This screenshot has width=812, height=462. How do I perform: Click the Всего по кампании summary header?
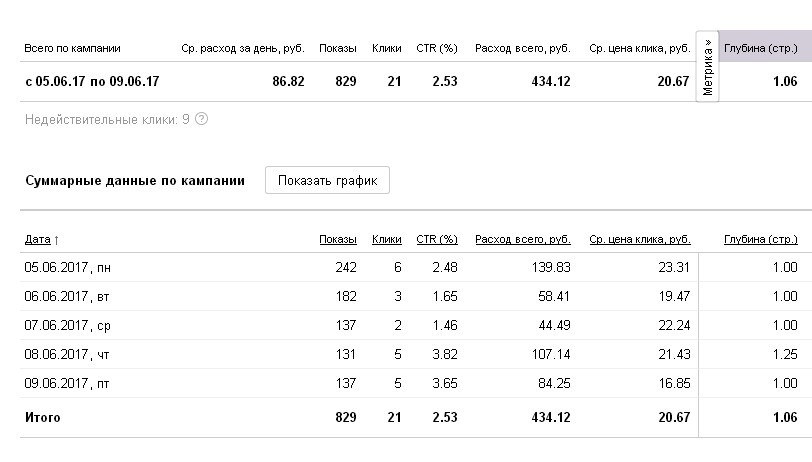pos(72,48)
